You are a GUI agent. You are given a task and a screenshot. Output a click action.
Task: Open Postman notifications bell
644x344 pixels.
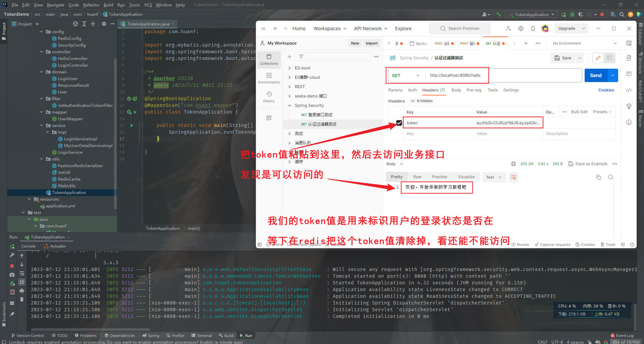click(x=533, y=28)
